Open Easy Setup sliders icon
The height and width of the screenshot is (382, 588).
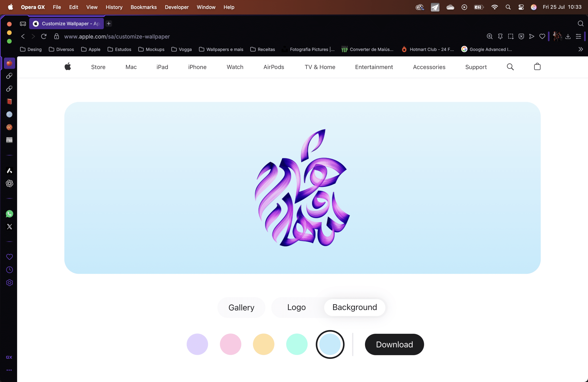578,37
